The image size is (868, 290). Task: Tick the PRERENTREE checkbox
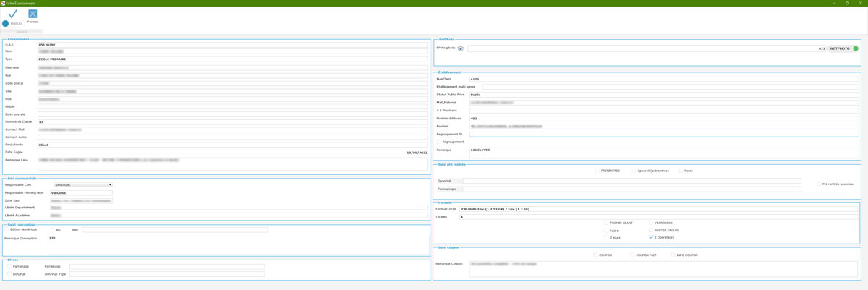597,171
